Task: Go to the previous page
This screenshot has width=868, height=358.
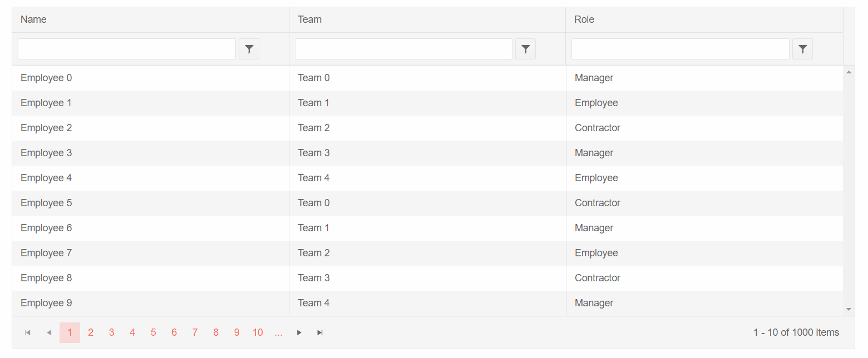Action: tap(49, 332)
